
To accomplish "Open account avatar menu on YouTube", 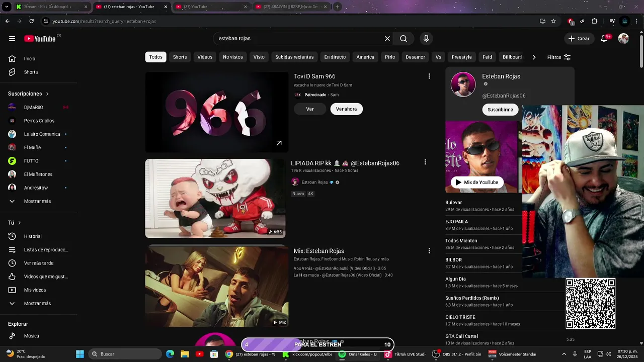I will [x=623, y=39].
